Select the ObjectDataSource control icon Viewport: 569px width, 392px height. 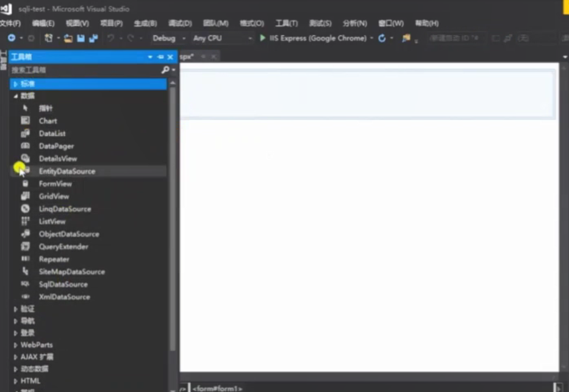[x=25, y=234]
